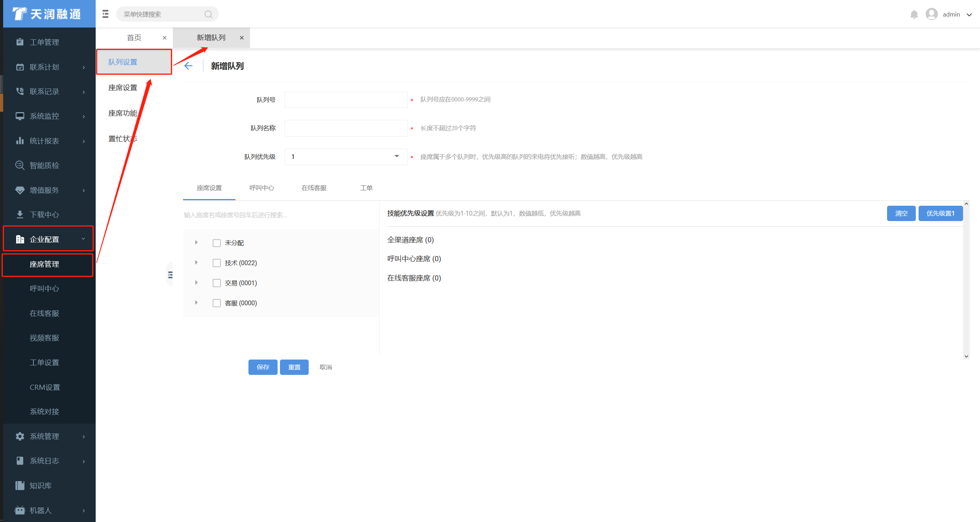Open the 队列优先级 dropdown
The height and width of the screenshot is (522, 980).
(x=346, y=157)
